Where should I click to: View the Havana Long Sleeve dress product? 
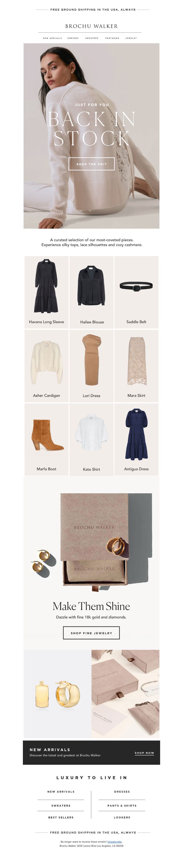click(47, 292)
